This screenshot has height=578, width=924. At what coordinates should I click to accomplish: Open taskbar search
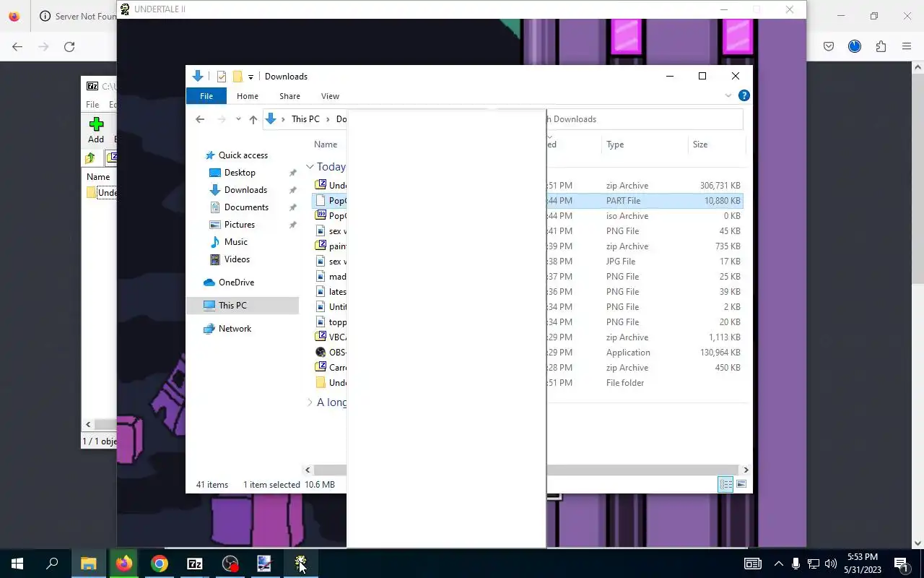pos(52,564)
